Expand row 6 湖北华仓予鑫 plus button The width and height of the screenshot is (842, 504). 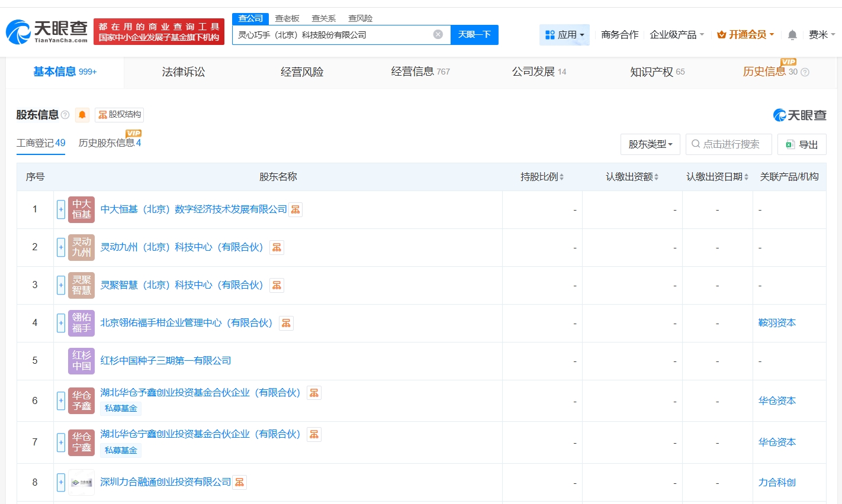coord(61,401)
